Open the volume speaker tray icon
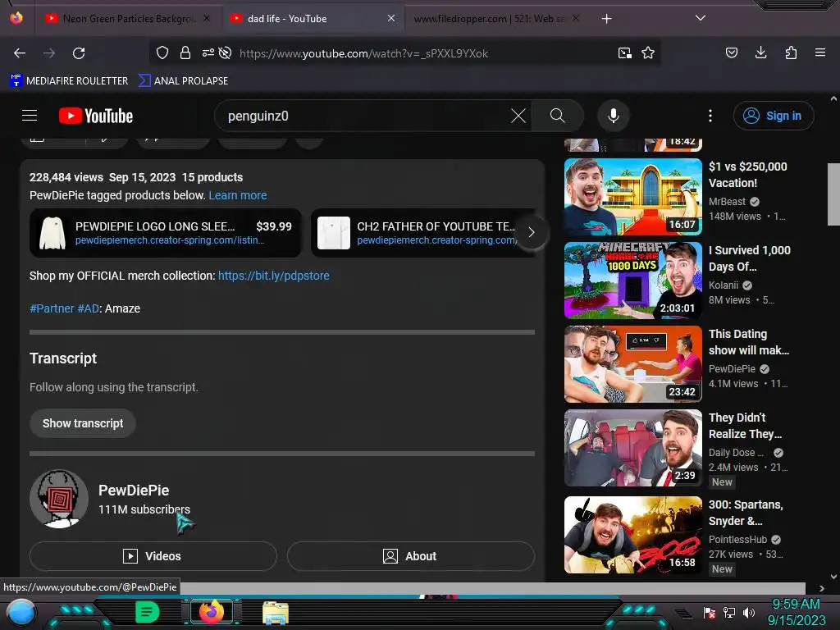The height and width of the screenshot is (630, 840). [748, 613]
